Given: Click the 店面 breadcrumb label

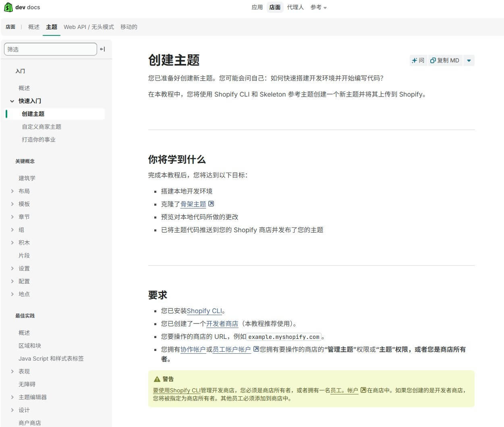Looking at the screenshot, I should point(10,27).
